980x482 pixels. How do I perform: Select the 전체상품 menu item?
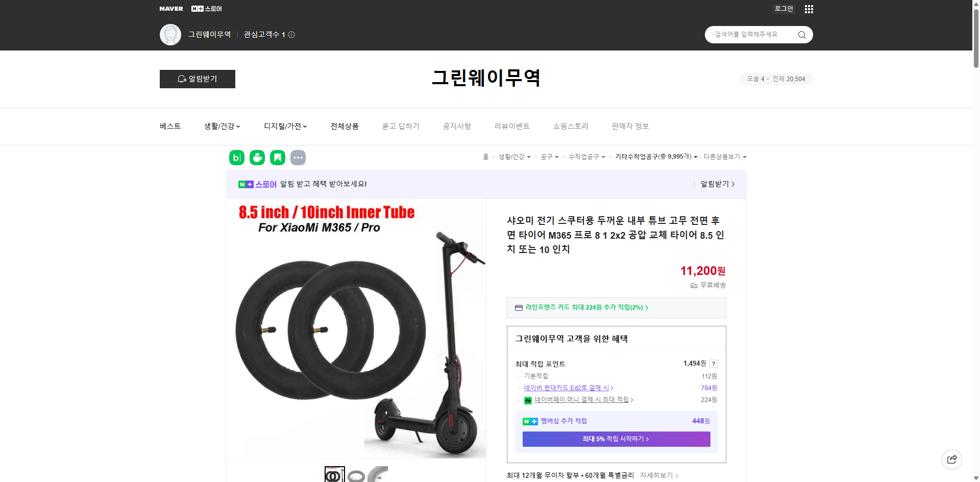click(x=345, y=126)
